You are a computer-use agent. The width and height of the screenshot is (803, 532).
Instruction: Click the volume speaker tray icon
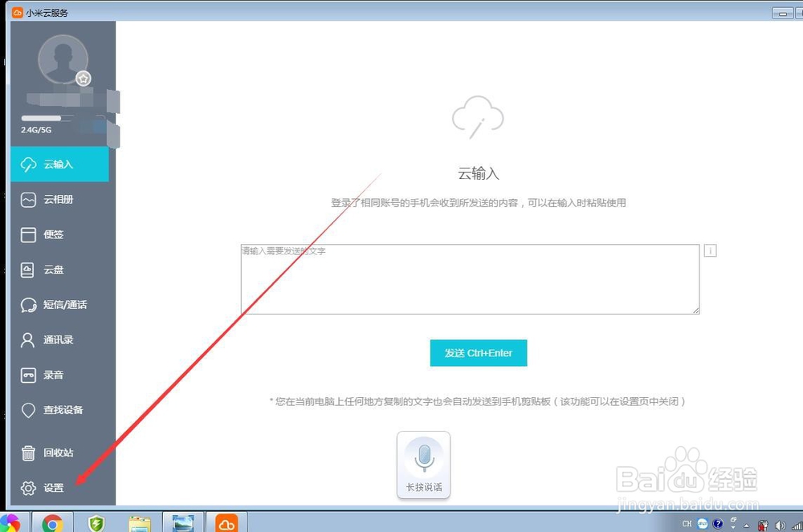pos(780,526)
